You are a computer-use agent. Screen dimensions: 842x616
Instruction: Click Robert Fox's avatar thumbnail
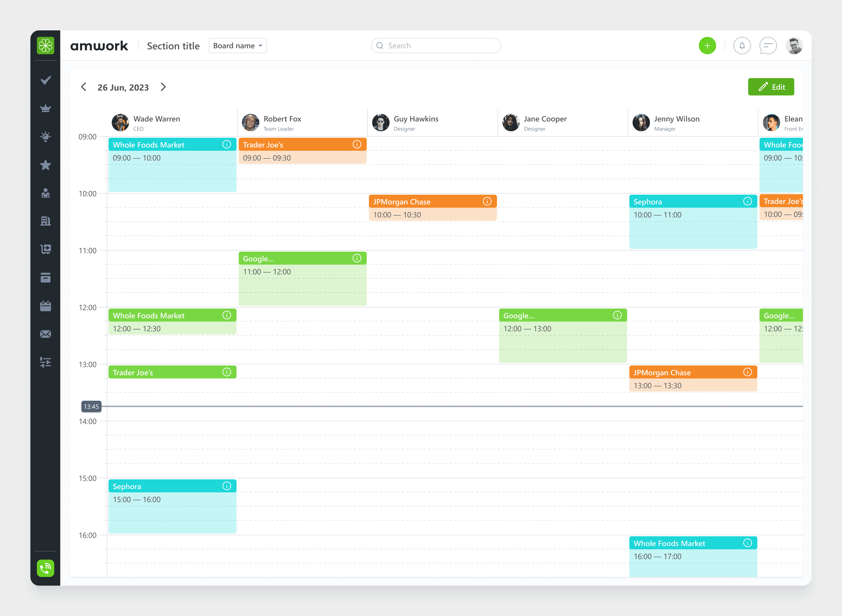point(250,123)
